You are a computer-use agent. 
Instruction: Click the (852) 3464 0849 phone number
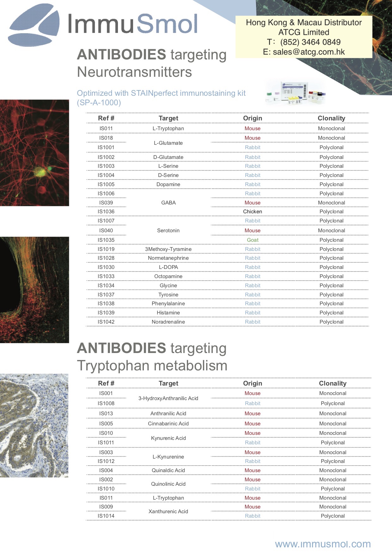[x=310, y=42]
